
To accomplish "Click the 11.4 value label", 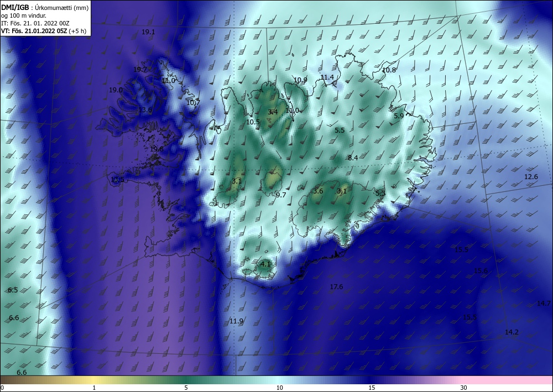I will coord(327,77).
